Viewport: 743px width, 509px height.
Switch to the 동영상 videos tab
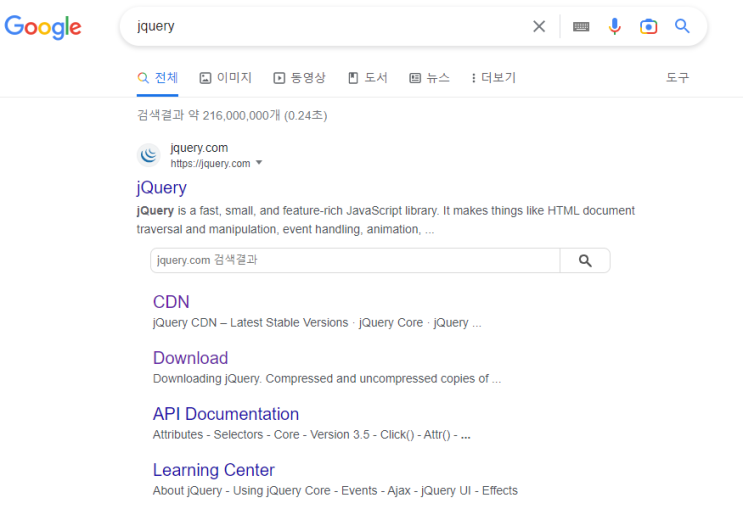tap(299, 78)
